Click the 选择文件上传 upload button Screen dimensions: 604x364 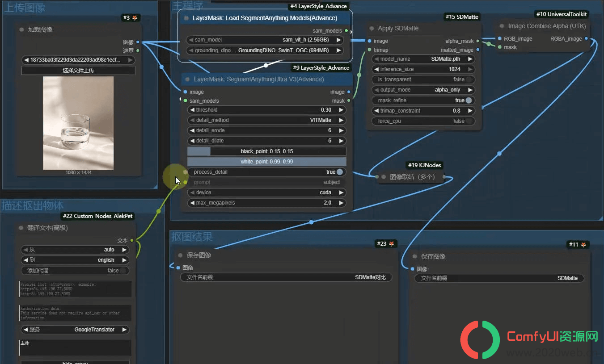point(78,71)
